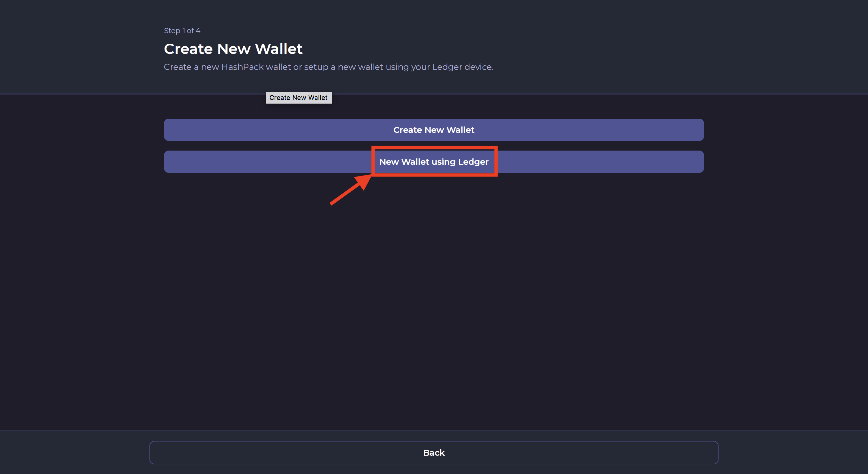This screenshot has height=474, width=868.
Task: Click the word HashPack in the description
Action: 242,67
